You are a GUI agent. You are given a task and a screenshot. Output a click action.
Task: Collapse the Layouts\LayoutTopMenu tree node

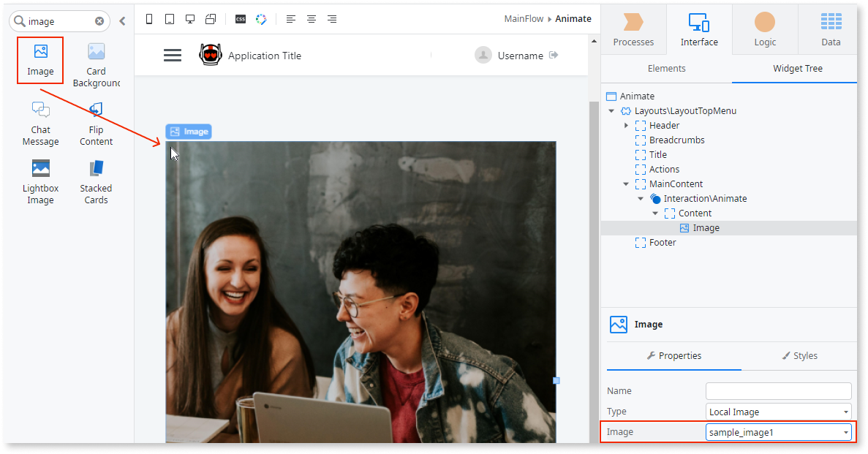611,110
